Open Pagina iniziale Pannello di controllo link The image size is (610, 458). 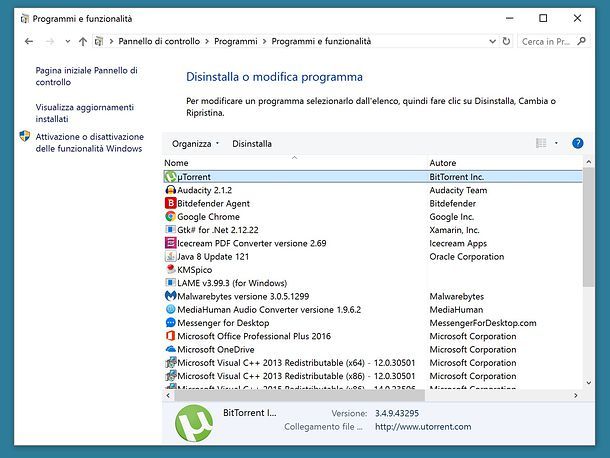point(86,76)
